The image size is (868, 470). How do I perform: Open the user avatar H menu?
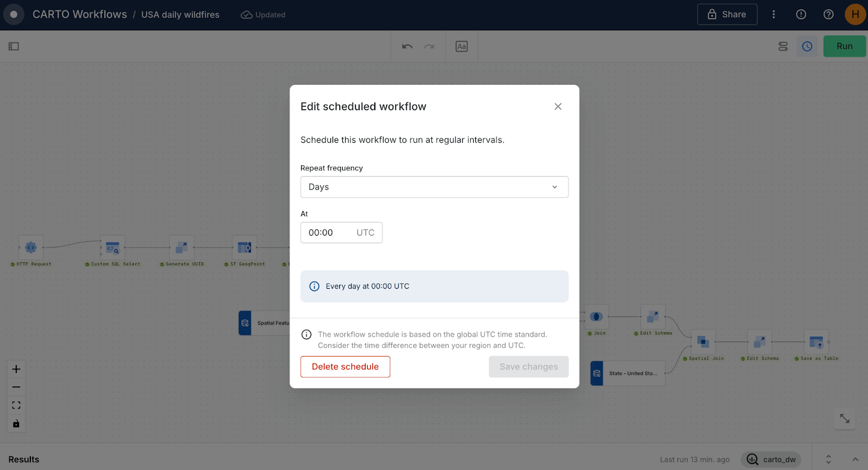(x=855, y=15)
